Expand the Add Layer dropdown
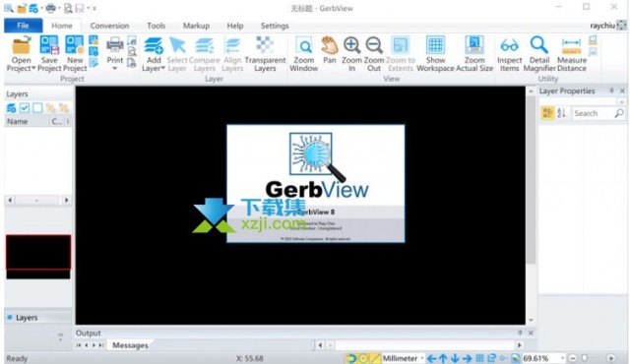Viewport: 630px width, 364px height. 162,68
